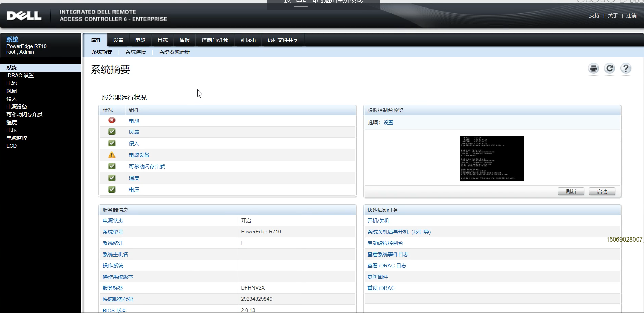
Task: Click the 重设 iDRAC link
Action: 381,288
